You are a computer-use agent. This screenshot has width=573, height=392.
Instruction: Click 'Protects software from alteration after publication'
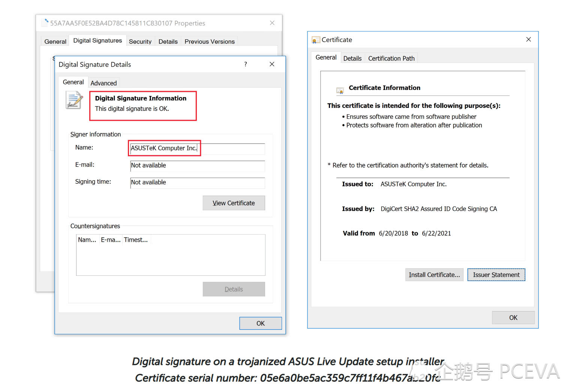point(414,125)
